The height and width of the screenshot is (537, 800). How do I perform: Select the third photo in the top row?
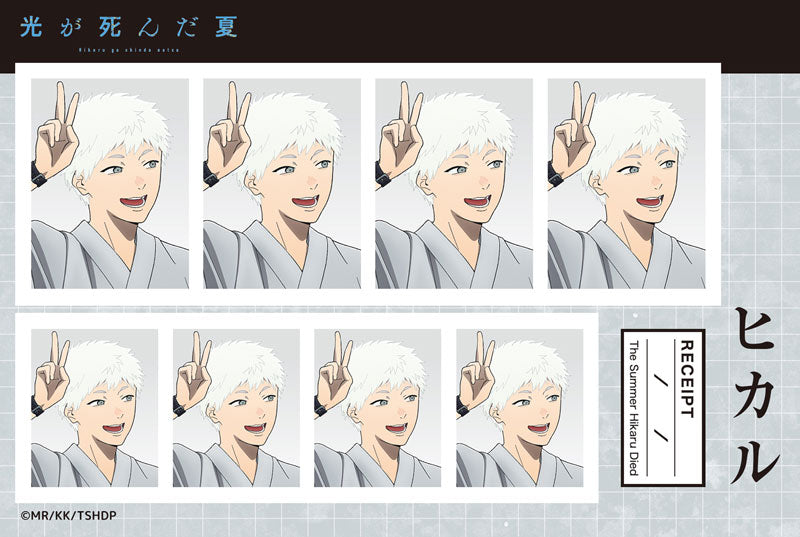454,184
